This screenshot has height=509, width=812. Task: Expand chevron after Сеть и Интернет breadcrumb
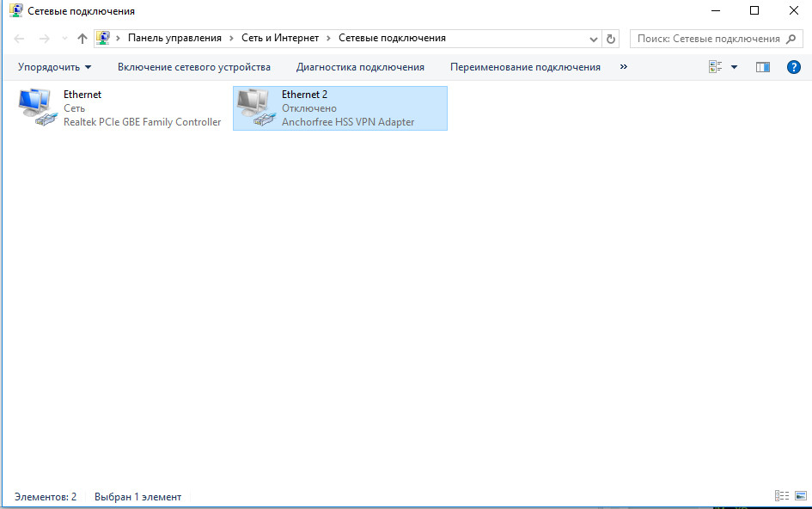point(328,39)
